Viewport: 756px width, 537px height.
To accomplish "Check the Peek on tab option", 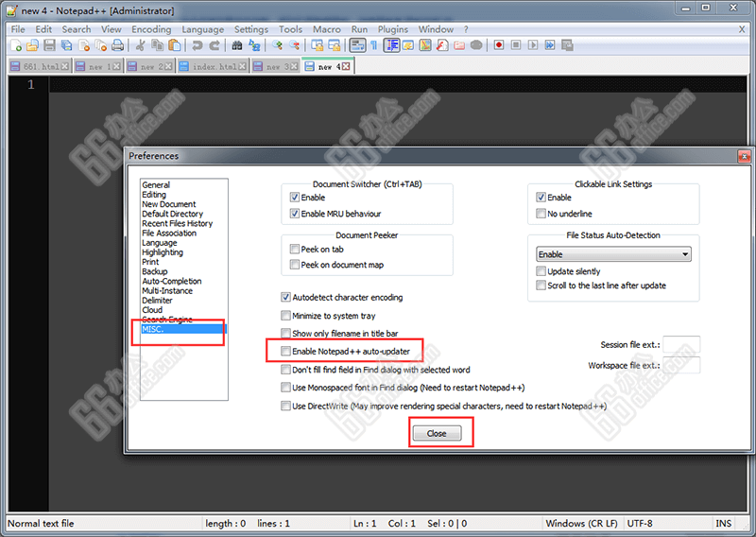I will tap(295, 249).
